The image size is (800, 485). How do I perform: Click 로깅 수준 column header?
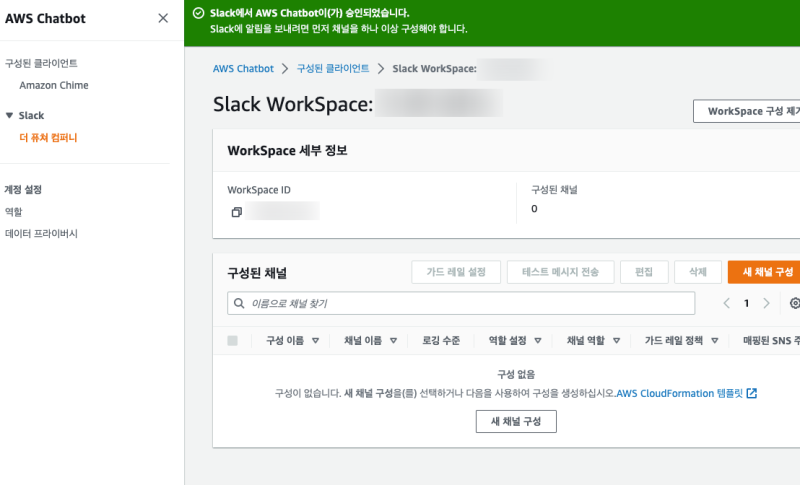(x=441, y=341)
